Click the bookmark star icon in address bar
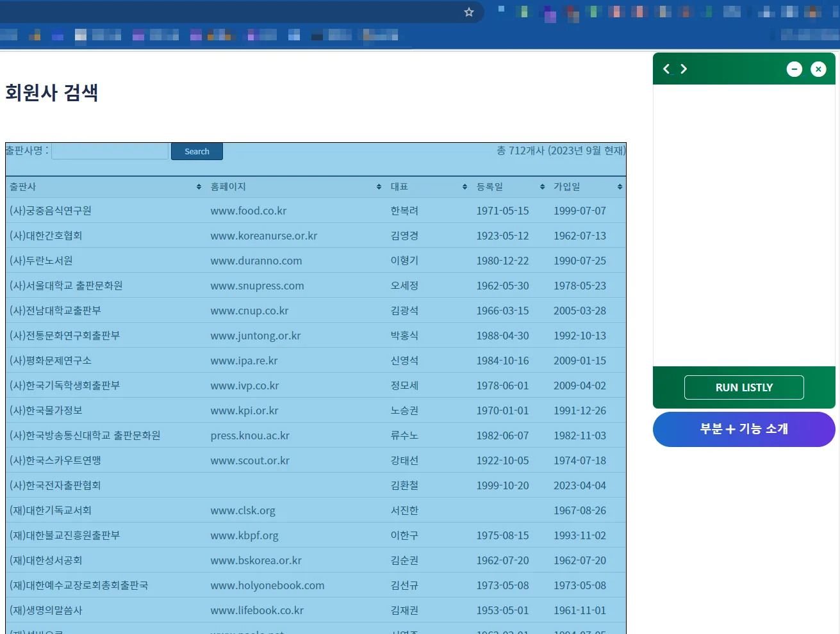 tap(469, 12)
